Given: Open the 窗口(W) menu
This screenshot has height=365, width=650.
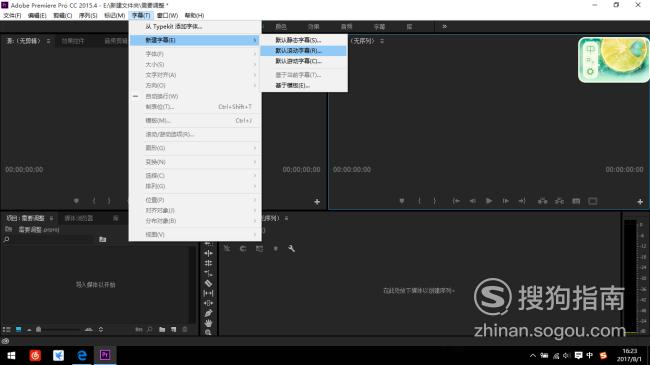Looking at the screenshot, I should [x=167, y=15].
